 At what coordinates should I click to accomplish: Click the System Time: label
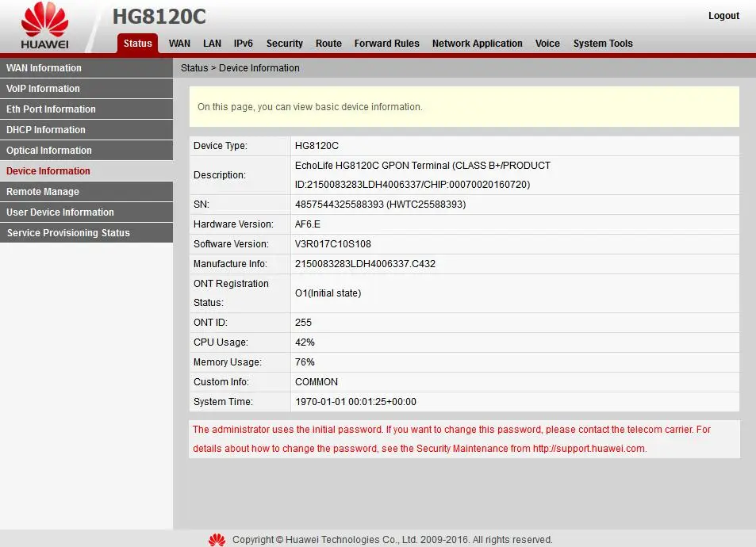pyautogui.click(x=223, y=401)
